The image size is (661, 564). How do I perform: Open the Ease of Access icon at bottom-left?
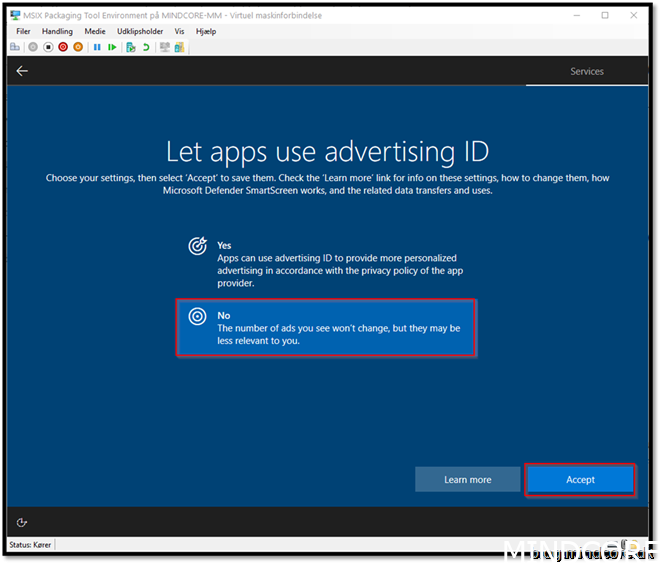22,522
